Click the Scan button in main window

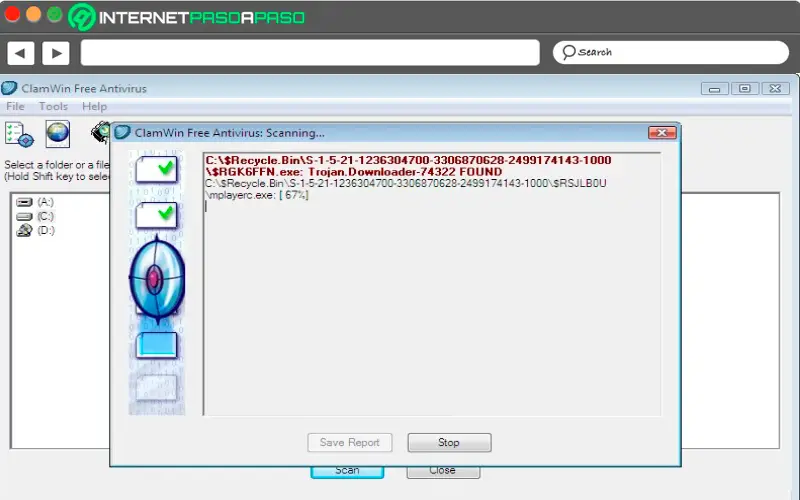point(347,471)
